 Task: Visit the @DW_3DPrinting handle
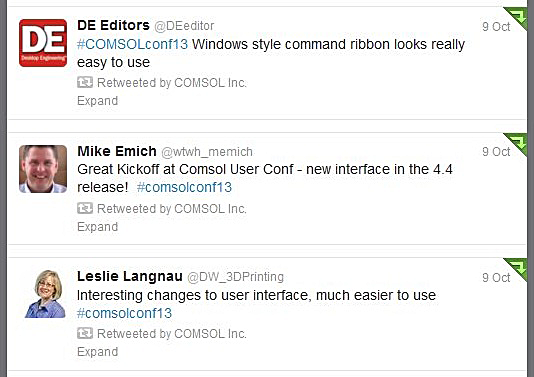236,277
